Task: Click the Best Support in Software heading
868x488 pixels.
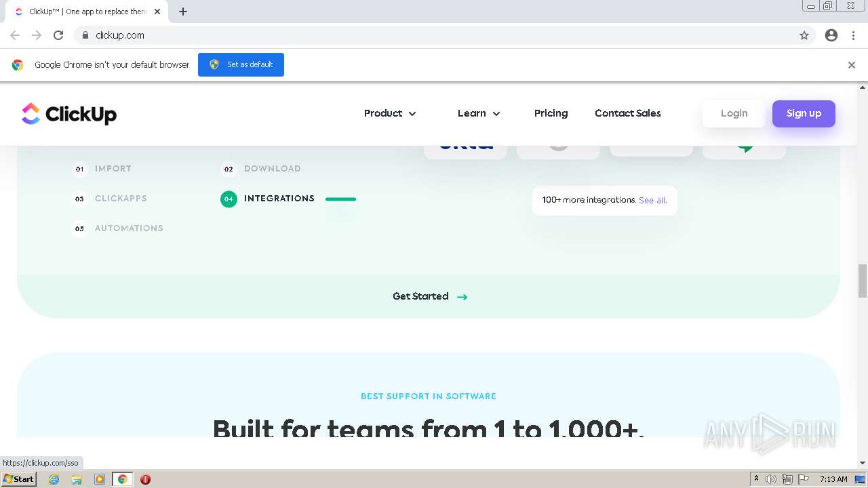Action: point(429,396)
